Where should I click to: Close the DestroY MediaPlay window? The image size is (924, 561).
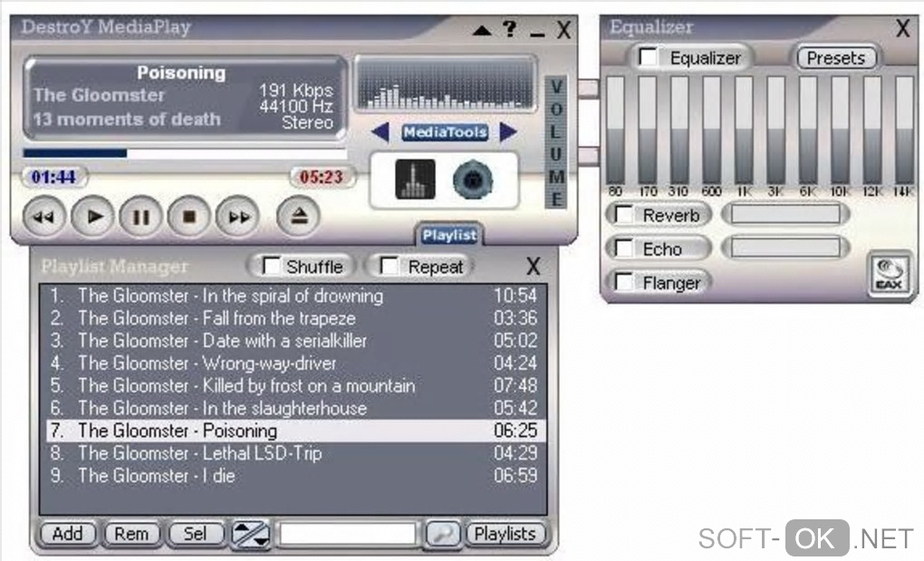[x=564, y=30]
